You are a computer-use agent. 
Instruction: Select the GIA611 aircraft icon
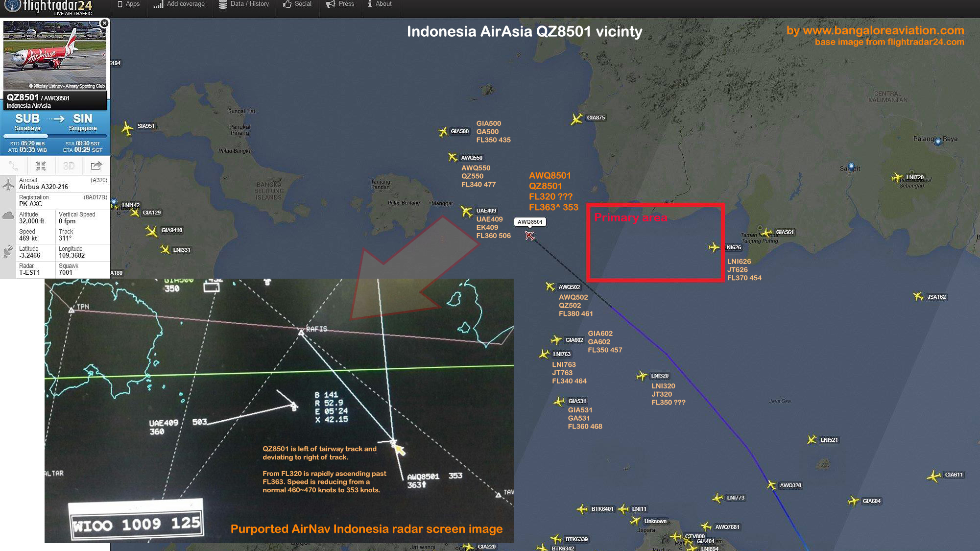(x=934, y=476)
